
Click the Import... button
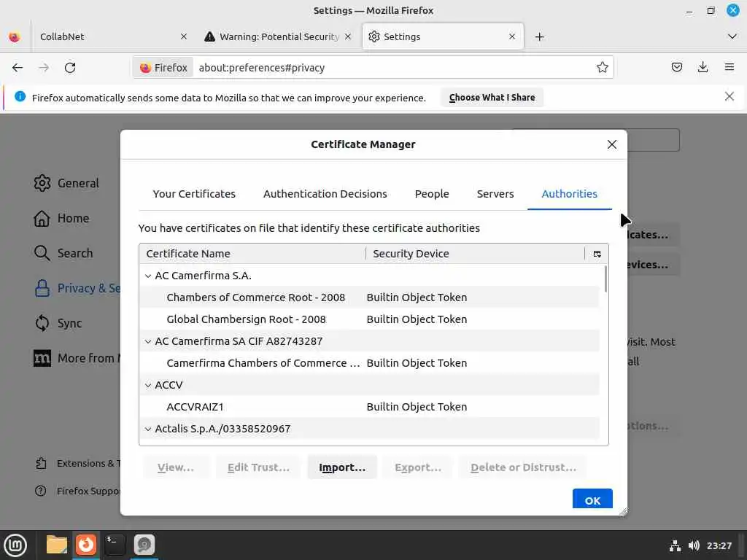click(342, 467)
